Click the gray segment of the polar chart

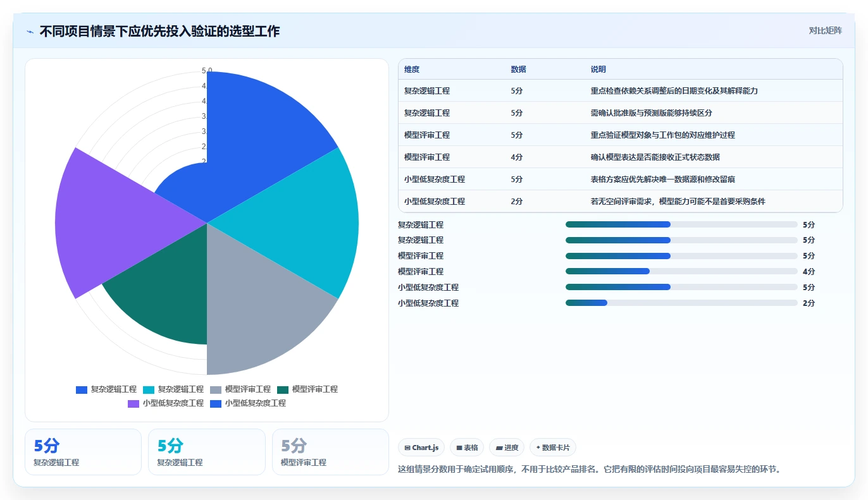259,310
